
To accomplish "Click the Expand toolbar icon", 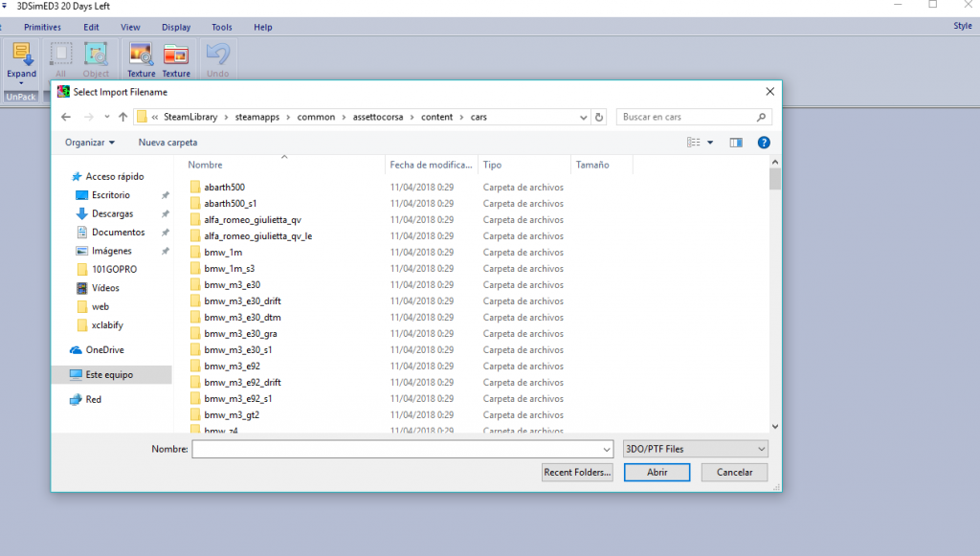I will (x=21, y=55).
